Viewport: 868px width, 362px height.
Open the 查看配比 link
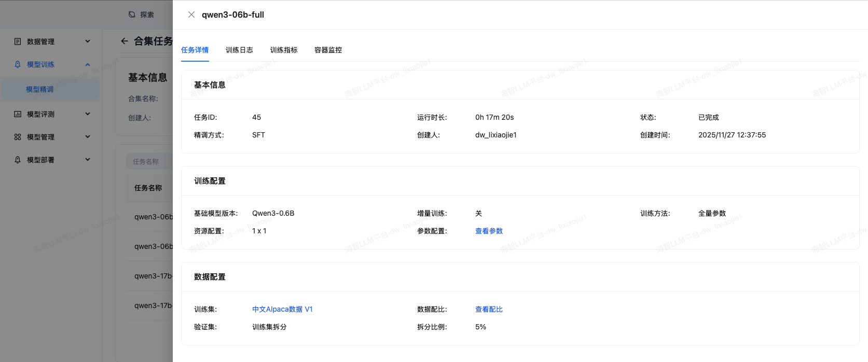[489, 309]
